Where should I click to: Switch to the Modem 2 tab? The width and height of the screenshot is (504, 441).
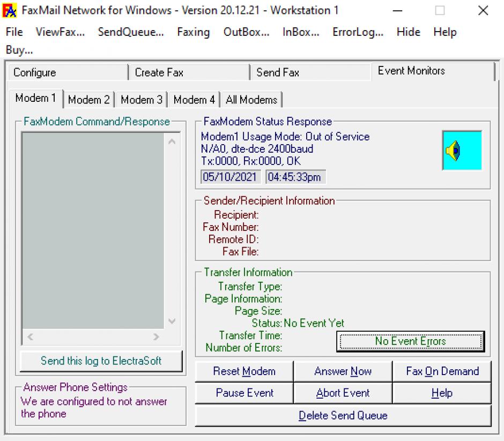[x=89, y=100]
